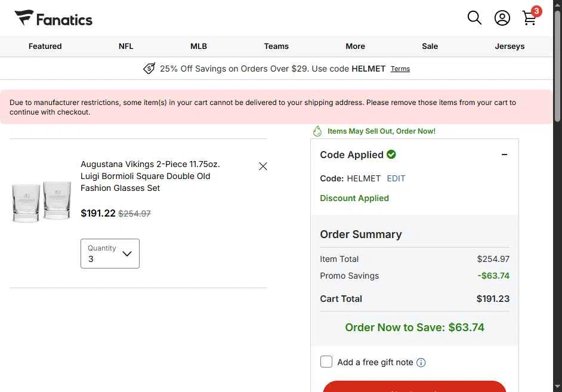
Task: Open the More menu
Action: 355,46
